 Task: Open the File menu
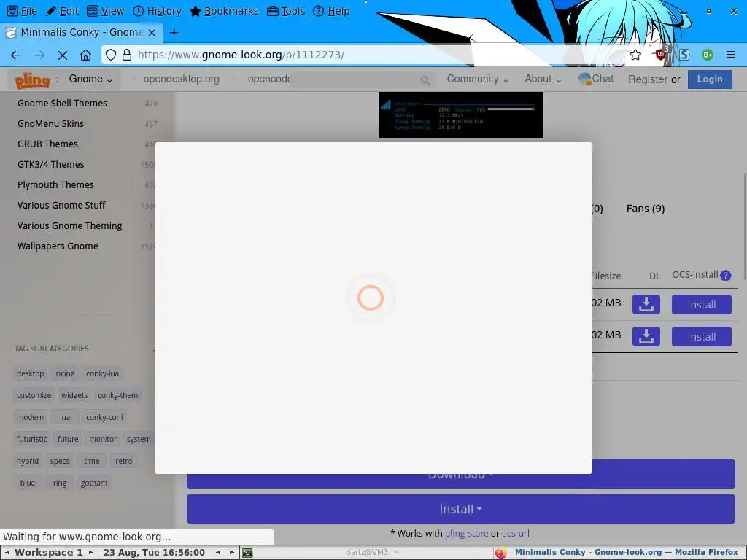click(x=22, y=11)
